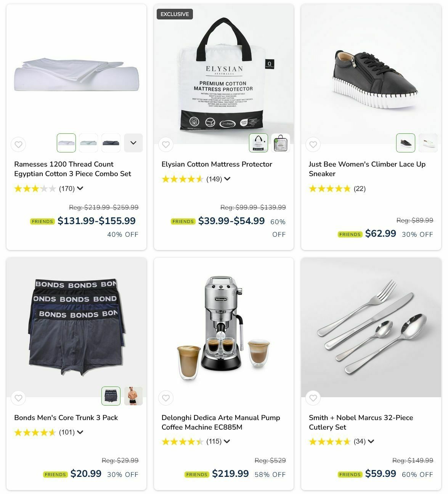Select the model-wearing Bonds trunk thumbnail

pyautogui.click(x=133, y=396)
